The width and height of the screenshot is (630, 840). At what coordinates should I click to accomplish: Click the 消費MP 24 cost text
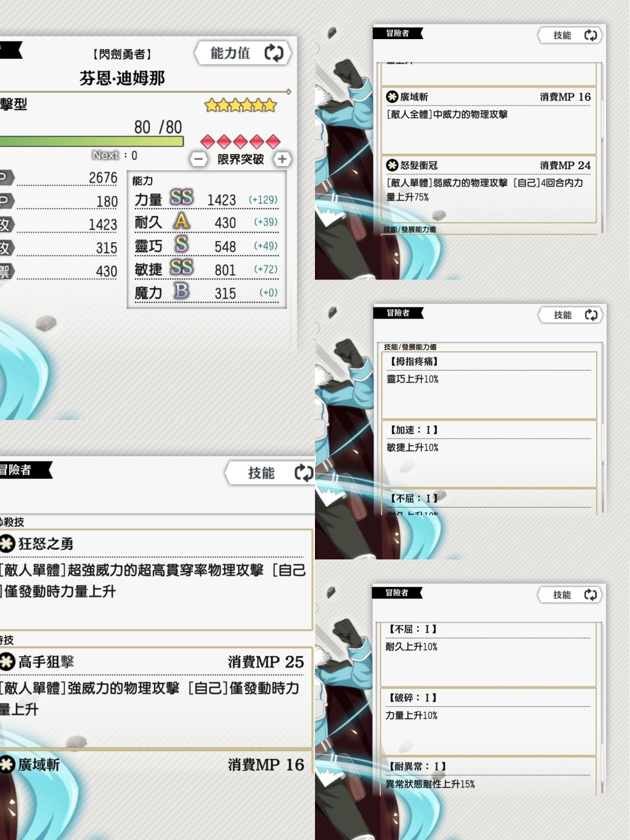click(565, 165)
